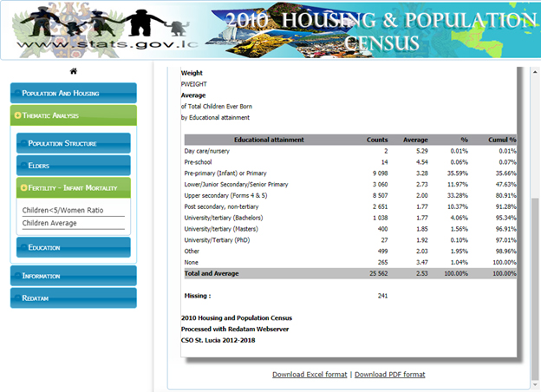Select 'Pre-primary (Infant) or Primary' row label
Viewport: 541px width, 392px height.
coord(225,173)
